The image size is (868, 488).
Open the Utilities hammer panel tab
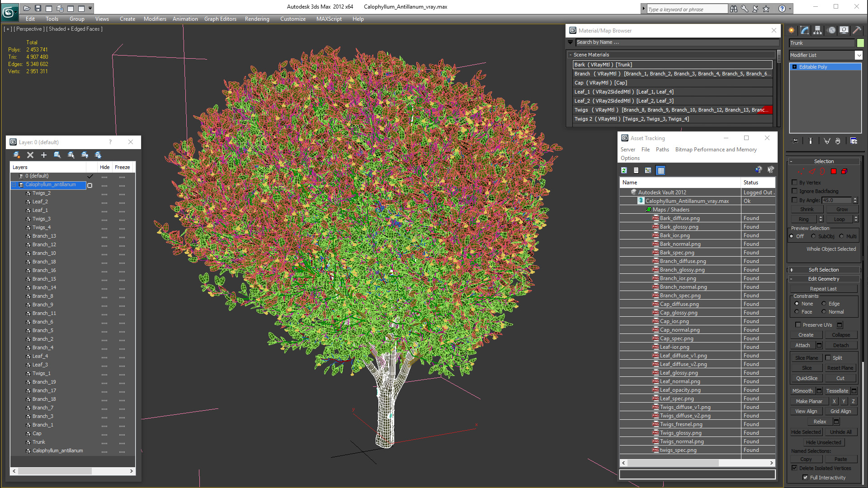(x=857, y=30)
